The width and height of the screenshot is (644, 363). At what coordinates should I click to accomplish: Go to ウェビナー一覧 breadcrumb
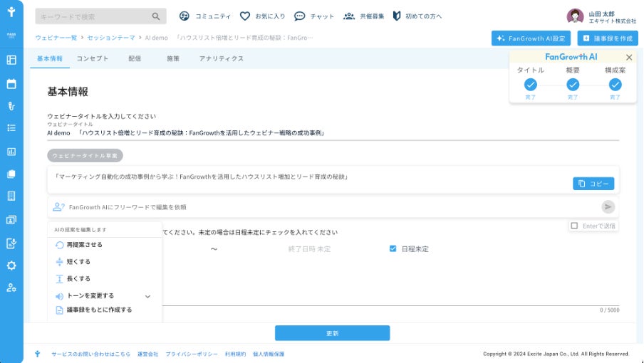[x=56, y=38]
